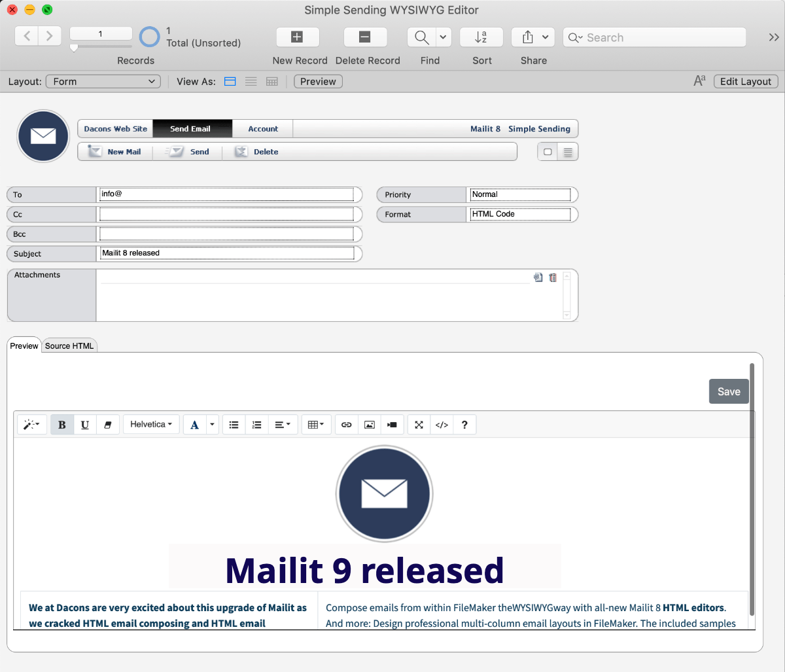Image resolution: width=785 pixels, height=672 pixels.
Task: Toggle the formatting bar Aa icon
Action: coord(699,81)
